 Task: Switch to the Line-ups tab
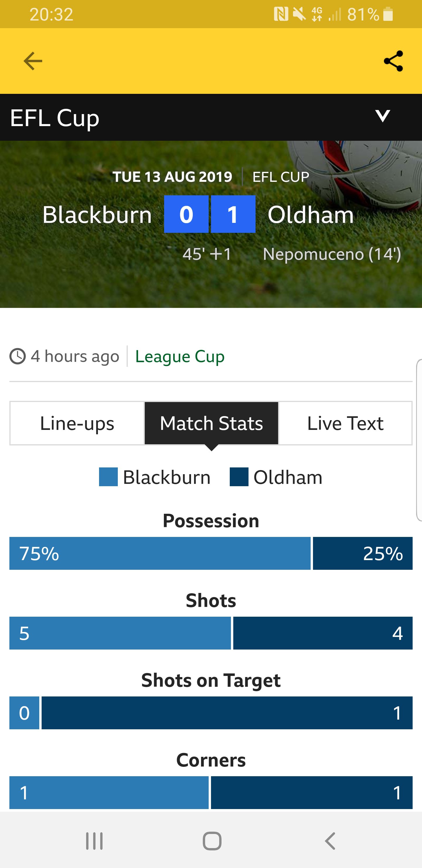click(77, 423)
